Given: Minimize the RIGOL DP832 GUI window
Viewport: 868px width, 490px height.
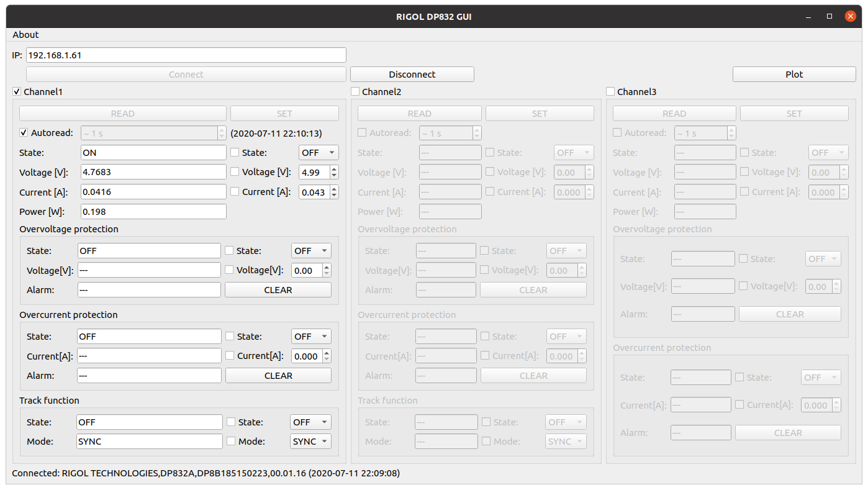Looking at the screenshot, I should (808, 17).
